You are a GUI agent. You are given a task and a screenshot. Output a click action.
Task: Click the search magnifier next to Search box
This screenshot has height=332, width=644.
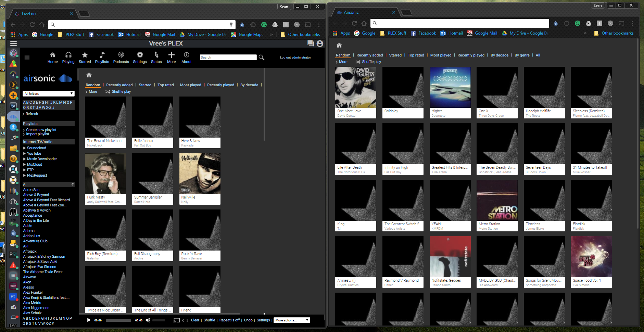coord(262,58)
